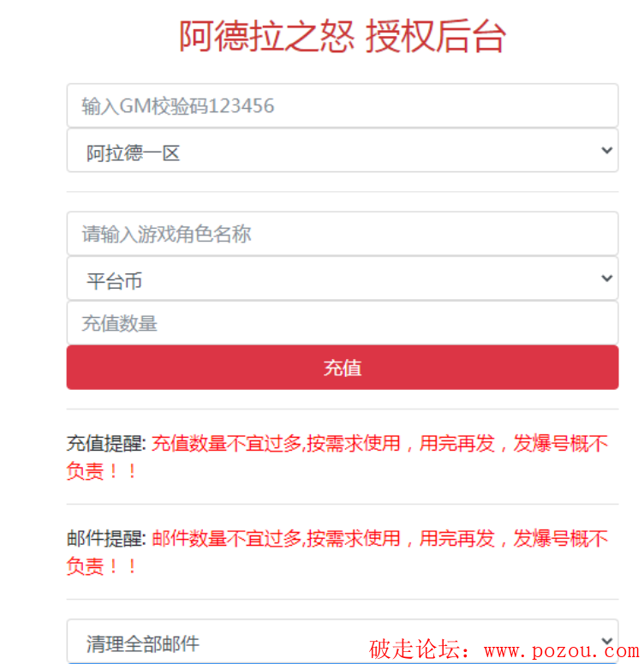The height and width of the screenshot is (664, 644).
Task: Open the 平台币 currency type dropdown
Action: coord(342,278)
